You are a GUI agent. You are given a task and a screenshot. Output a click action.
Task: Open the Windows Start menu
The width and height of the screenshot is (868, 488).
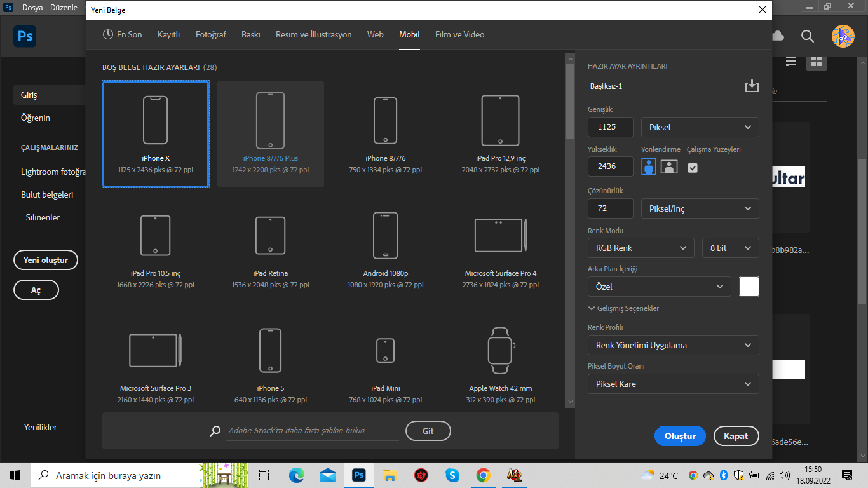point(15,475)
